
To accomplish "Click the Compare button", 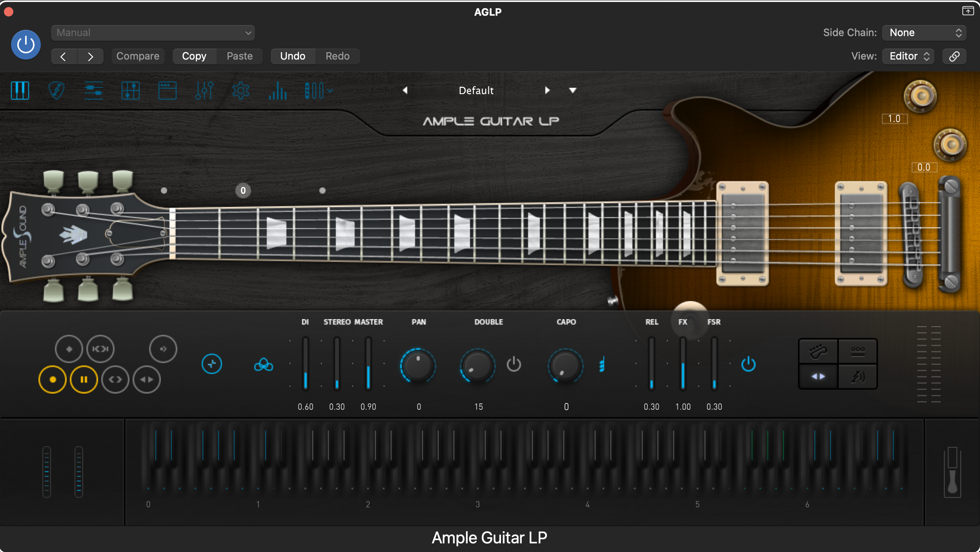I will pyautogui.click(x=138, y=56).
